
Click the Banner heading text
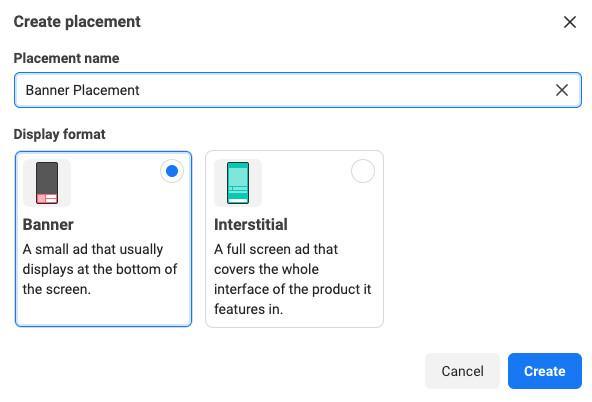tap(48, 225)
